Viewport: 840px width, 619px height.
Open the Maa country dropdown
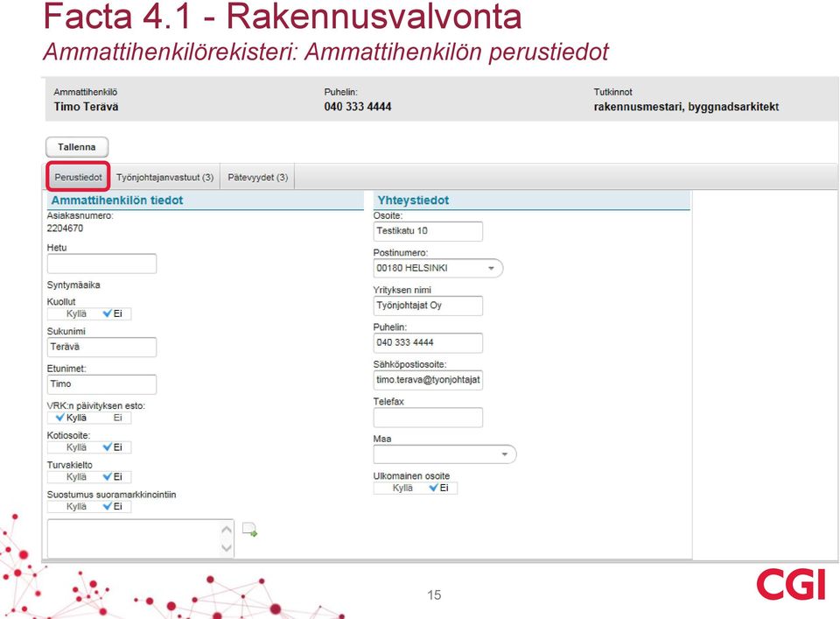(x=444, y=454)
